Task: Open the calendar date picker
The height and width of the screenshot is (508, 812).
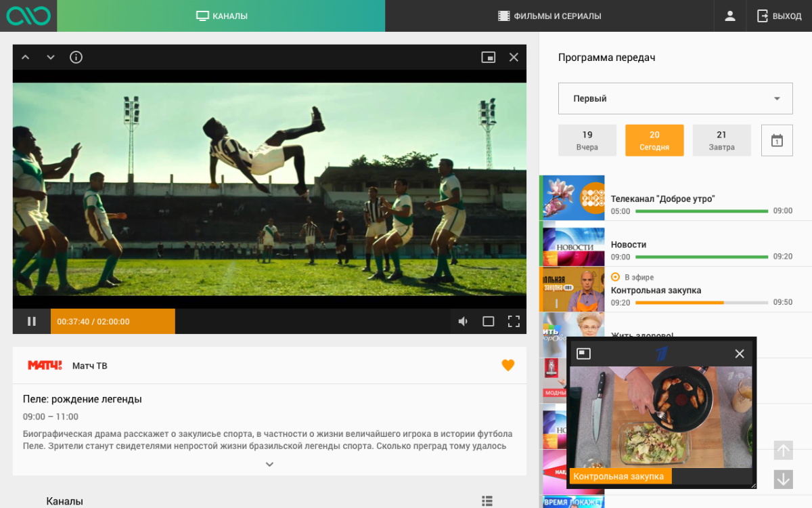Action: click(777, 140)
